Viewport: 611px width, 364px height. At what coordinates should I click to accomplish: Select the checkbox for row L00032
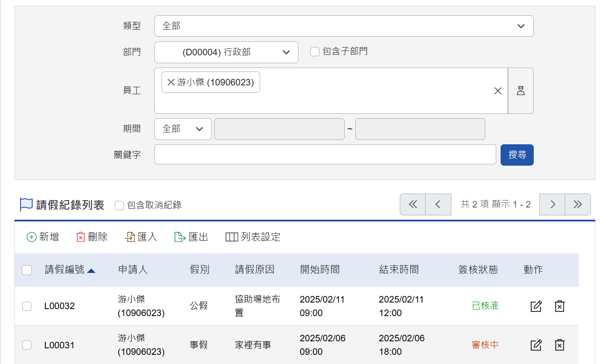tap(27, 306)
